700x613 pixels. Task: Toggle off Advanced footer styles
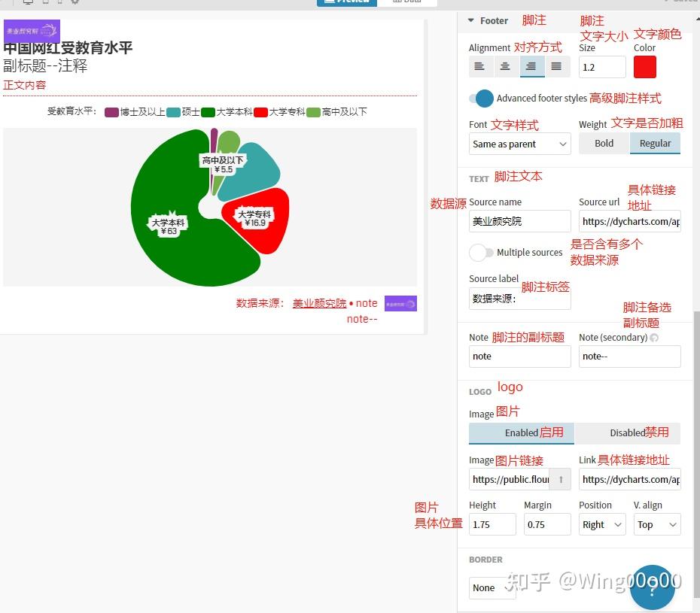(481, 98)
